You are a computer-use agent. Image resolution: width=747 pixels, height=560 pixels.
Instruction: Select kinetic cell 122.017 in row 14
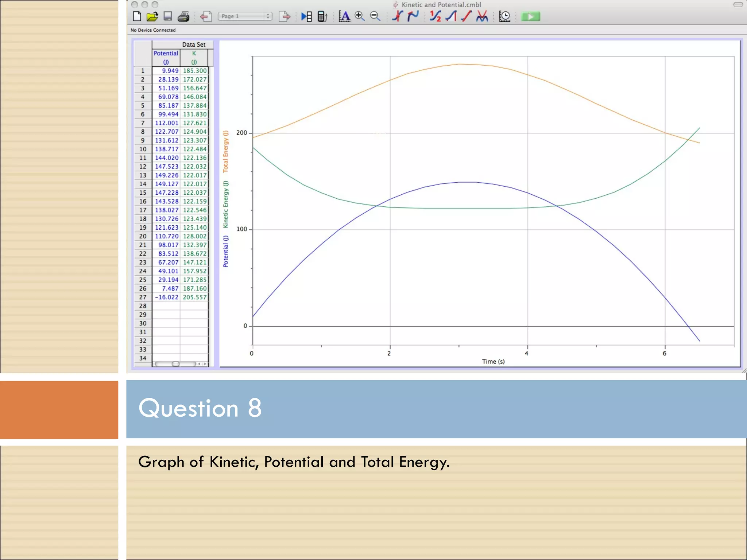tap(194, 184)
